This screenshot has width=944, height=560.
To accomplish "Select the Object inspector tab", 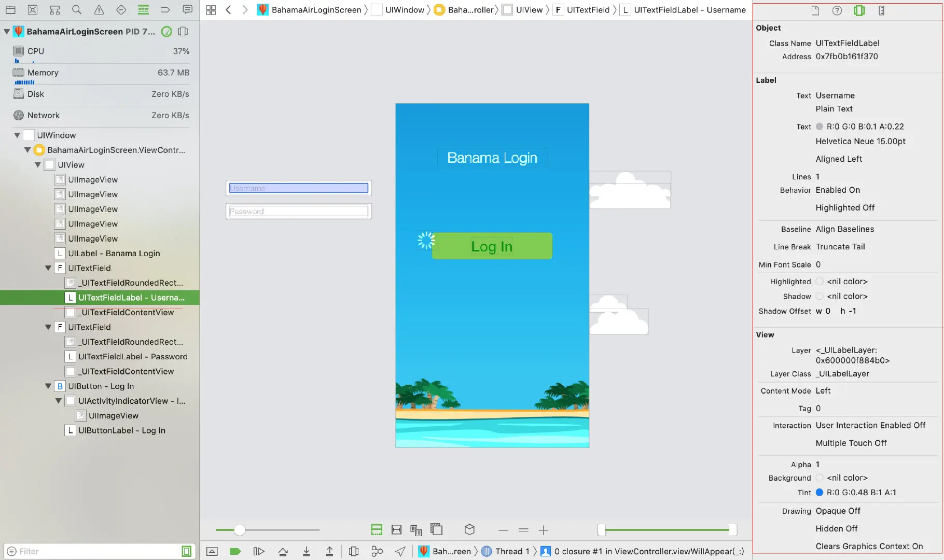I will pyautogui.click(x=859, y=10).
